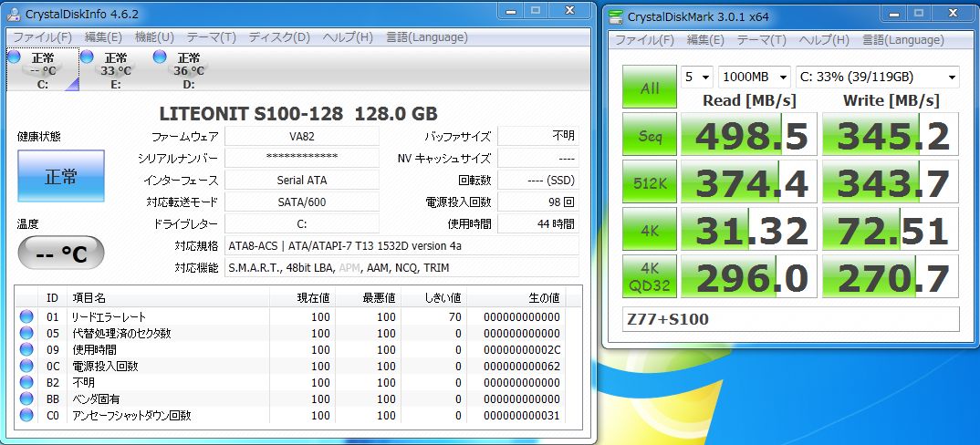Open ヘルプ(H) menu in CrystalDiskInfo
The height and width of the screenshot is (445, 980).
tap(348, 37)
